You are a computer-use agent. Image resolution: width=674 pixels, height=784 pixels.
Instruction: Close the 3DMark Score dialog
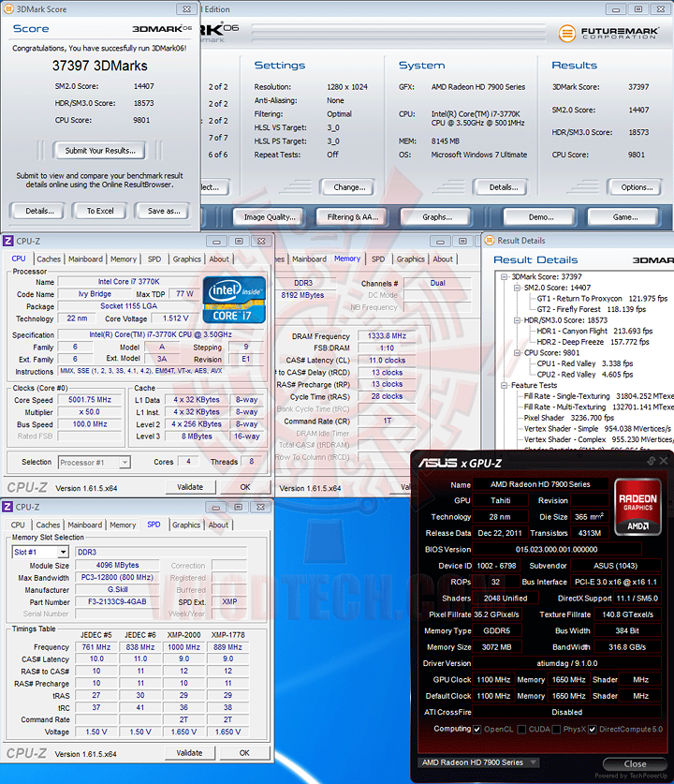186,9
